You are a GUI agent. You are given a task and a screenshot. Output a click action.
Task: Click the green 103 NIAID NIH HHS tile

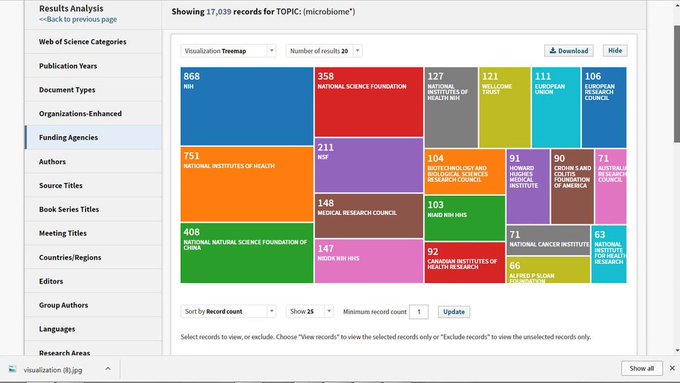(465, 218)
